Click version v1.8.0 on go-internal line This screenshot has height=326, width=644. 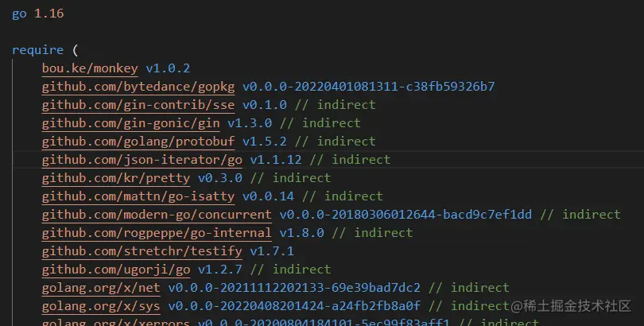click(302, 233)
